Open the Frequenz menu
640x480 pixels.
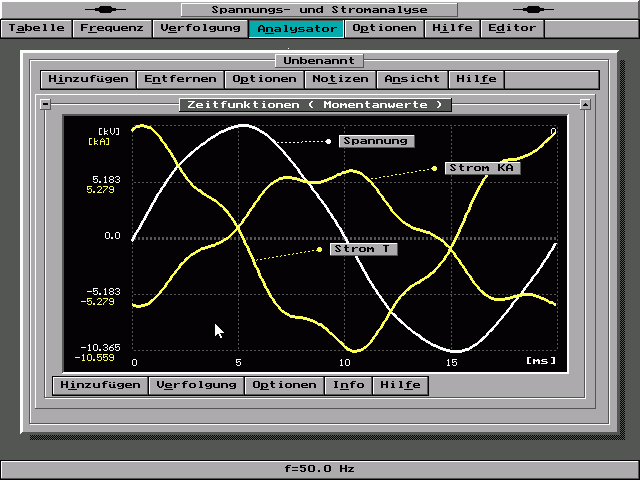tap(113, 28)
